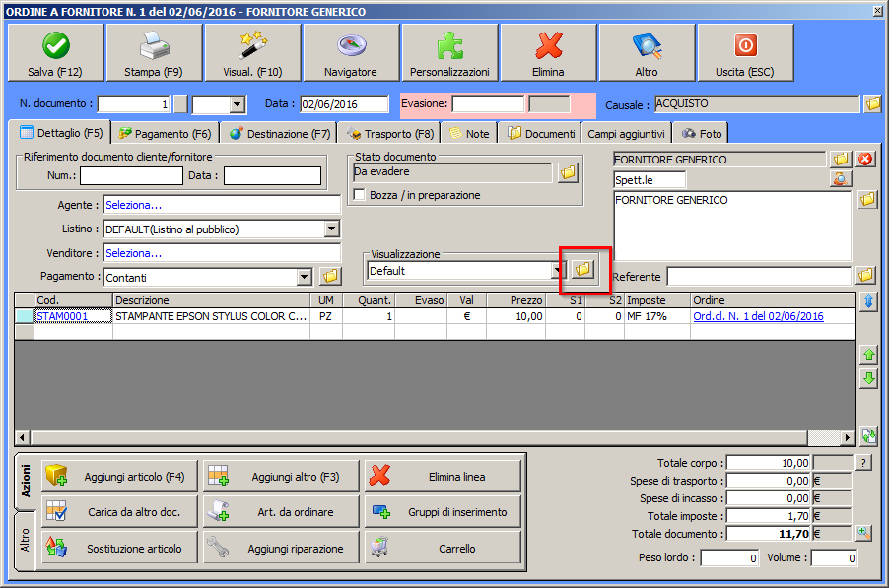Switch to Dettaglio (F5) tab

click(61, 133)
